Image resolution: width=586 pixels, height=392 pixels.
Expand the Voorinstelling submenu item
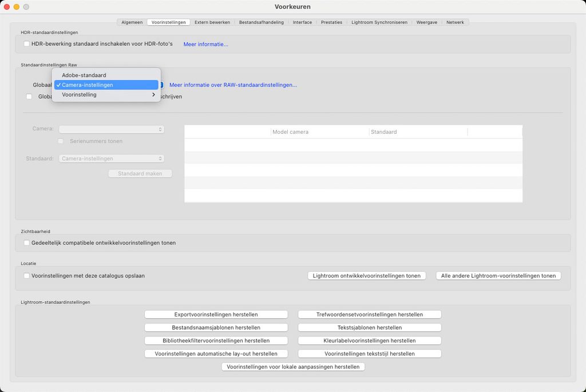point(106,94)
